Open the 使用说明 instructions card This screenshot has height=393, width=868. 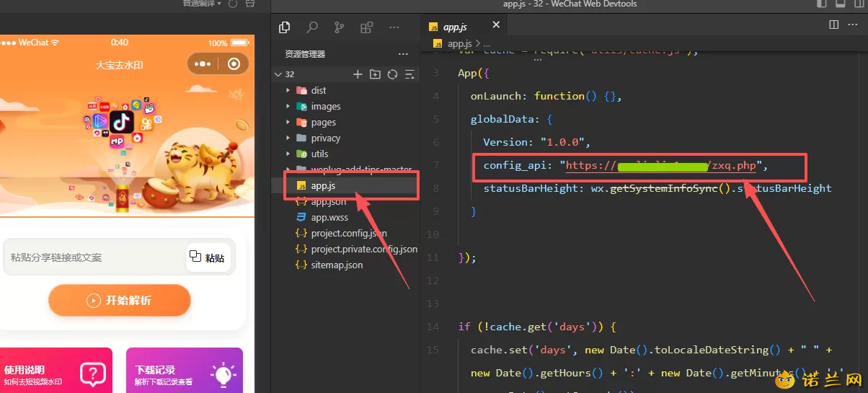click(56, 371)
